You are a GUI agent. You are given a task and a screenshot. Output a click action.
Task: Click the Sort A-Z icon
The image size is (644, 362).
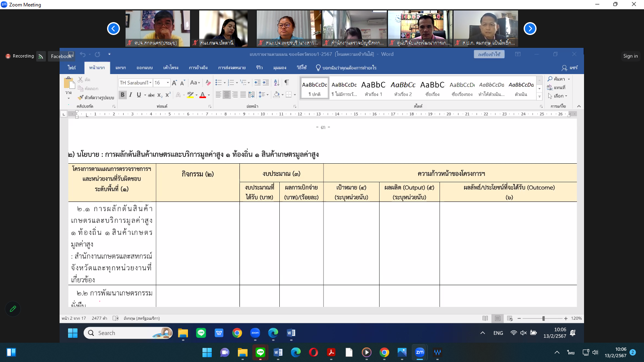tap(277, 82)
